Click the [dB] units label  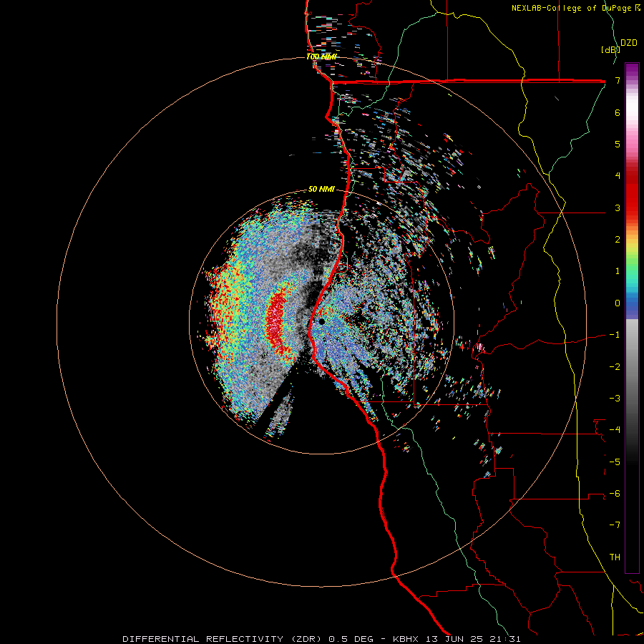pos(611,49)
